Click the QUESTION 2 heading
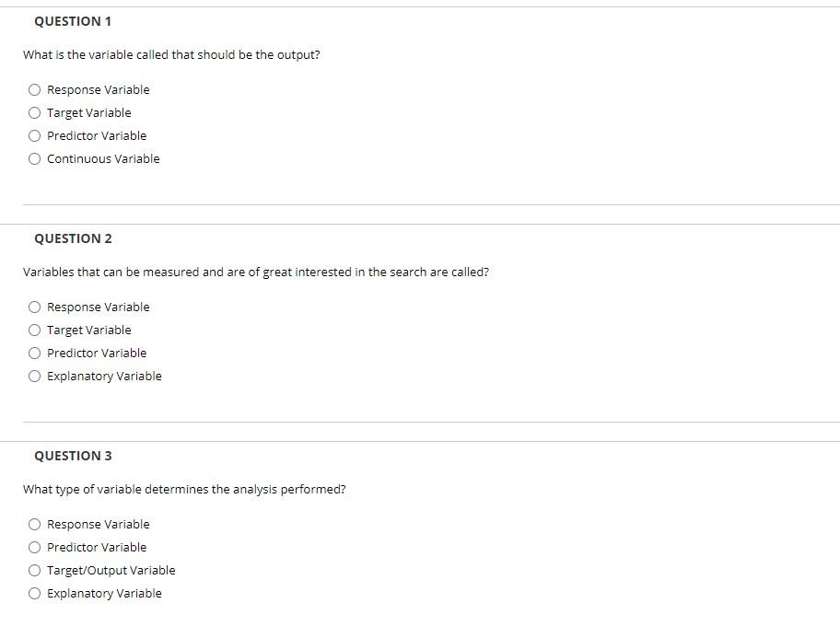This screenshot has width=840, height=638. (x=74, y=238)
